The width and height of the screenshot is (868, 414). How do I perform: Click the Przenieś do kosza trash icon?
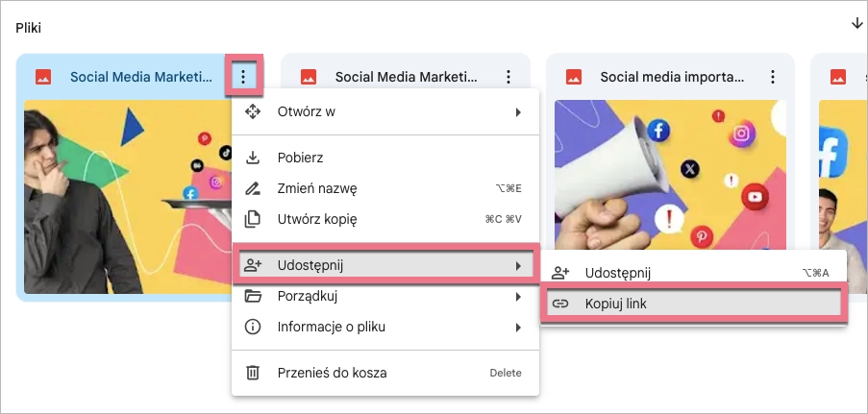point(253,373)
